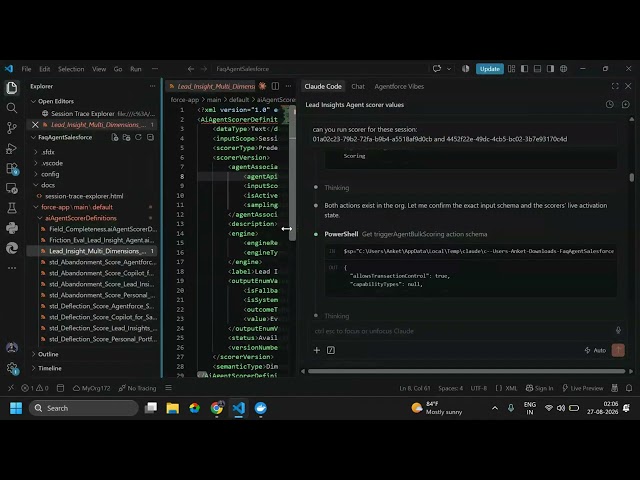Open Claude Code session history clock icon
Screen dimensions: 640x480
point(610,104)
